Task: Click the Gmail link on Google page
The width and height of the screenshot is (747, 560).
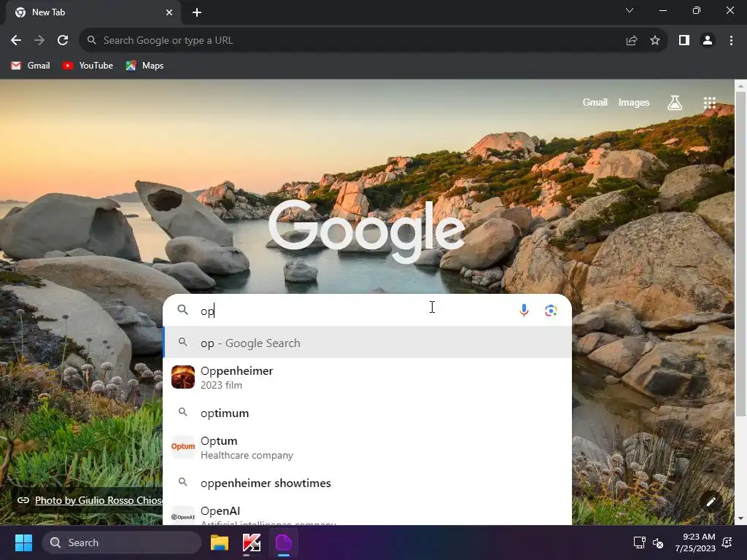Action: pos(595,102)
